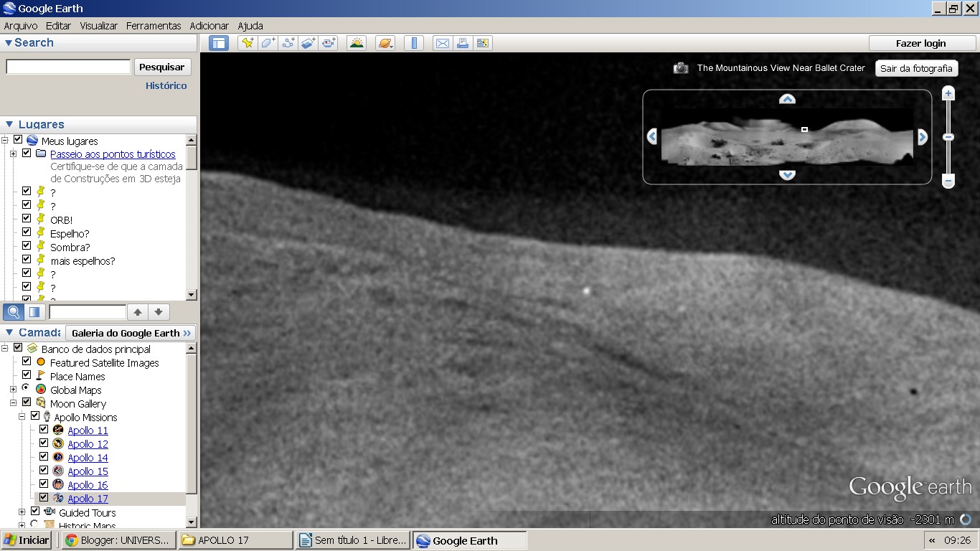
Task: Open the Arquivo menu
Action: coord(21,26)
